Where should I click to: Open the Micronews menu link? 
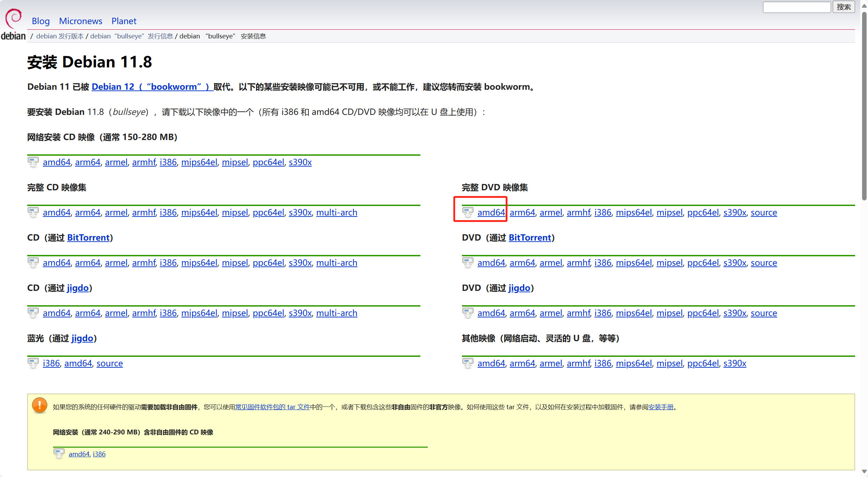coord(81,21)
